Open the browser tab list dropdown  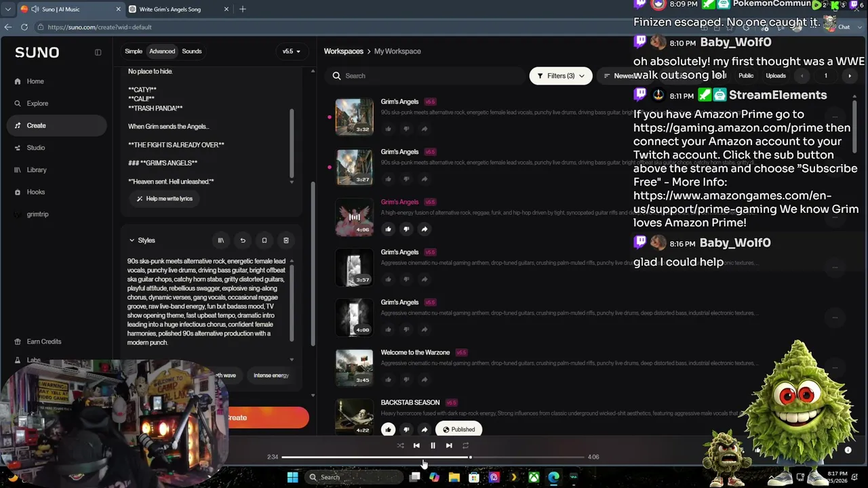click(8, 9)
